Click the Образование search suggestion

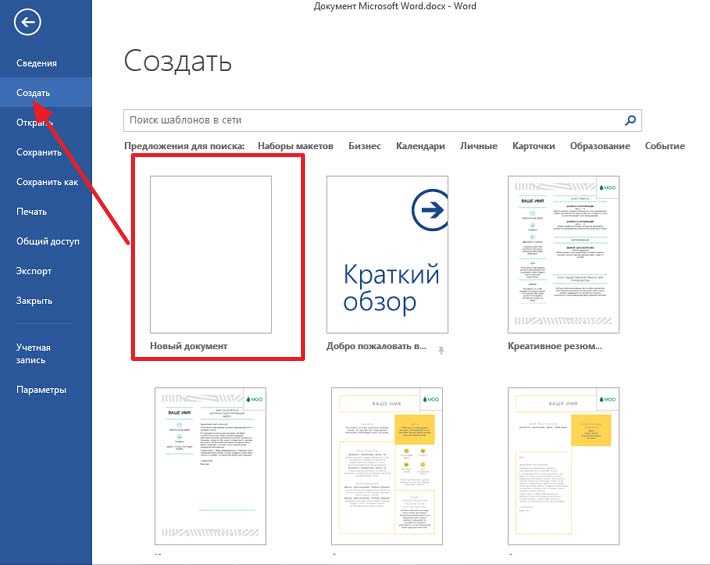pos(600,146)
